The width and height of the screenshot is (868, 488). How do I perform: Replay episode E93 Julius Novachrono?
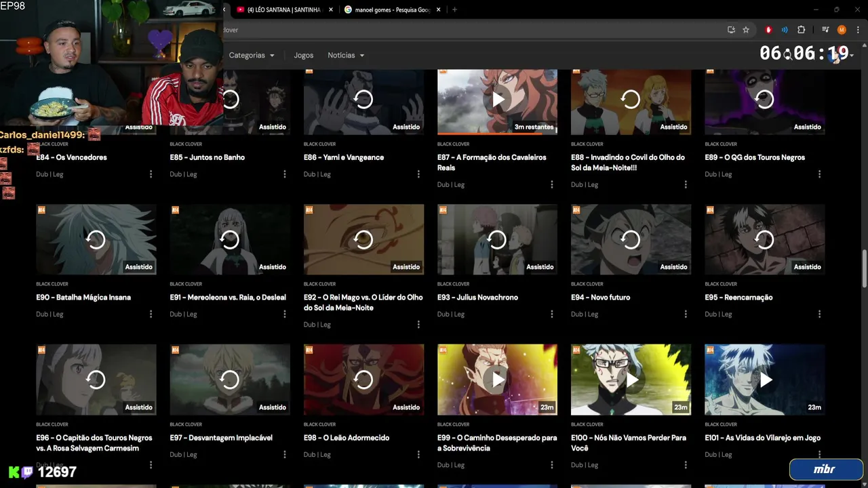tap(497, 240)
